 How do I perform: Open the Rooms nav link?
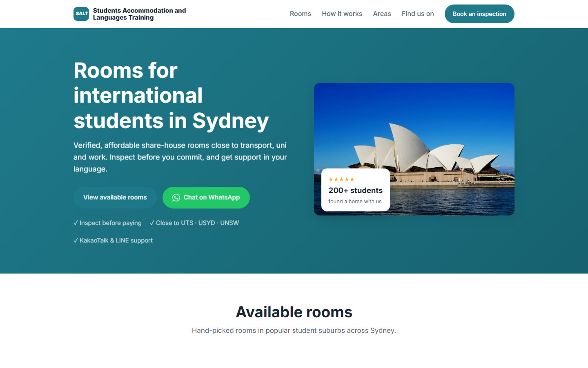point(301,14)
